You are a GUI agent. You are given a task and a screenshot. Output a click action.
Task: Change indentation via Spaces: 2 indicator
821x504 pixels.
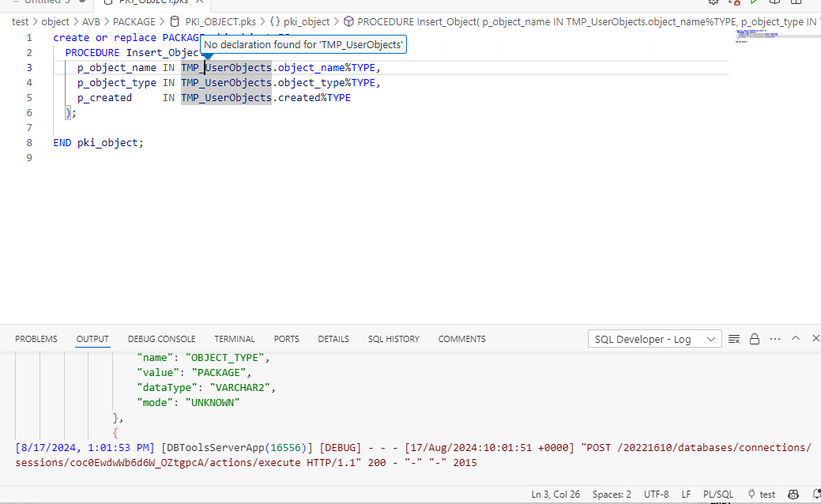611,494
